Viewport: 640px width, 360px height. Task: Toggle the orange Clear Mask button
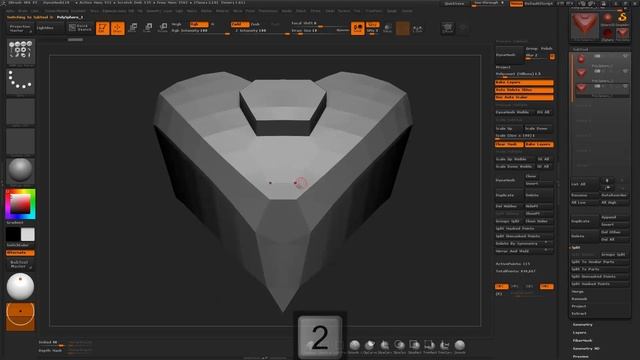[509, 144]
